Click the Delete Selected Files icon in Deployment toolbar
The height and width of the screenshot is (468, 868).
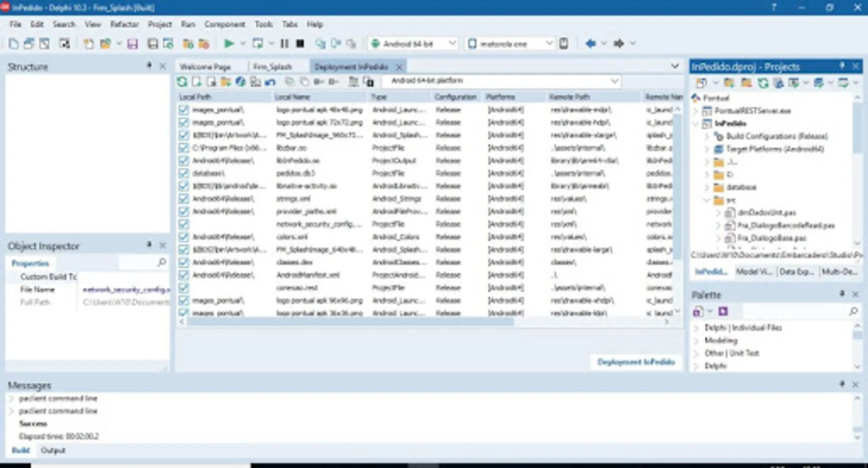point(211,82)
